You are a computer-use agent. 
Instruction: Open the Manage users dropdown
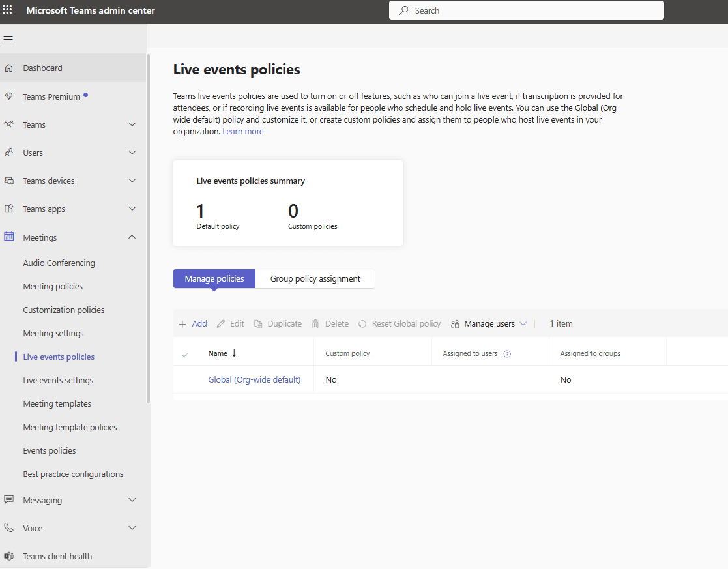489,323
